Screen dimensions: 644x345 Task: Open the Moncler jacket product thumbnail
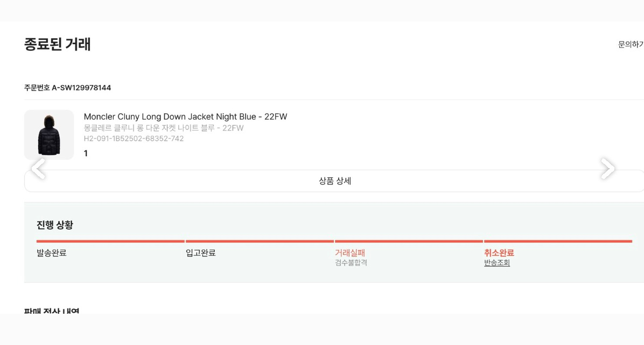pos(49,135)
